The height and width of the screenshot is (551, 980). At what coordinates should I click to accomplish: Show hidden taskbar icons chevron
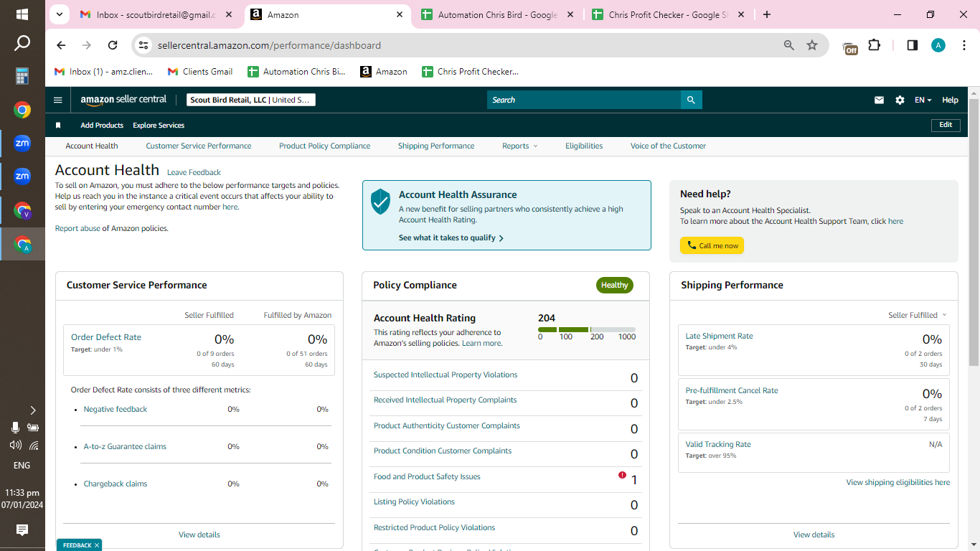coord(33,410)
